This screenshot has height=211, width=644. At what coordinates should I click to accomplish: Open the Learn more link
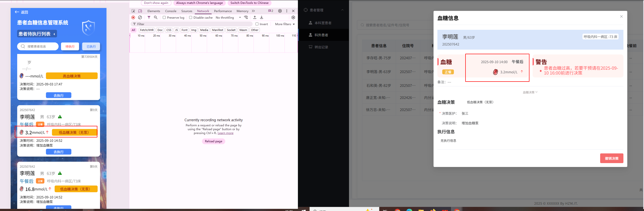pyautogui.click(x=225, y=133)
